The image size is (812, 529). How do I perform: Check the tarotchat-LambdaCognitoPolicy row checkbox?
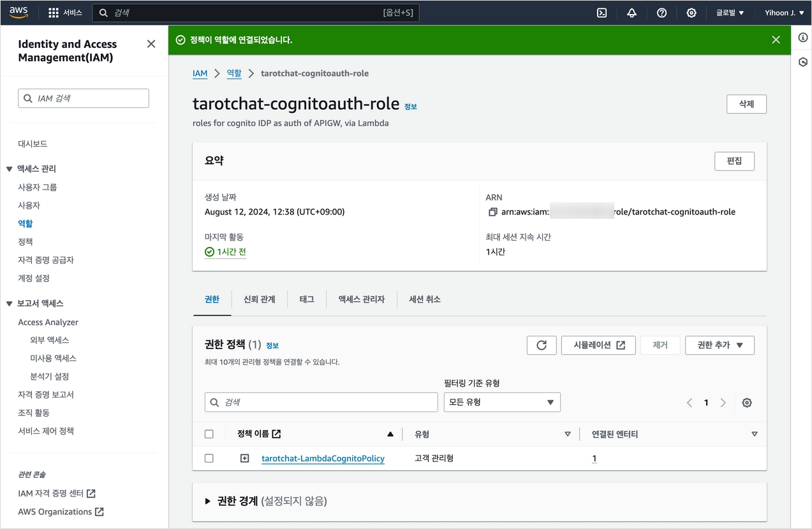pos(209,458)
